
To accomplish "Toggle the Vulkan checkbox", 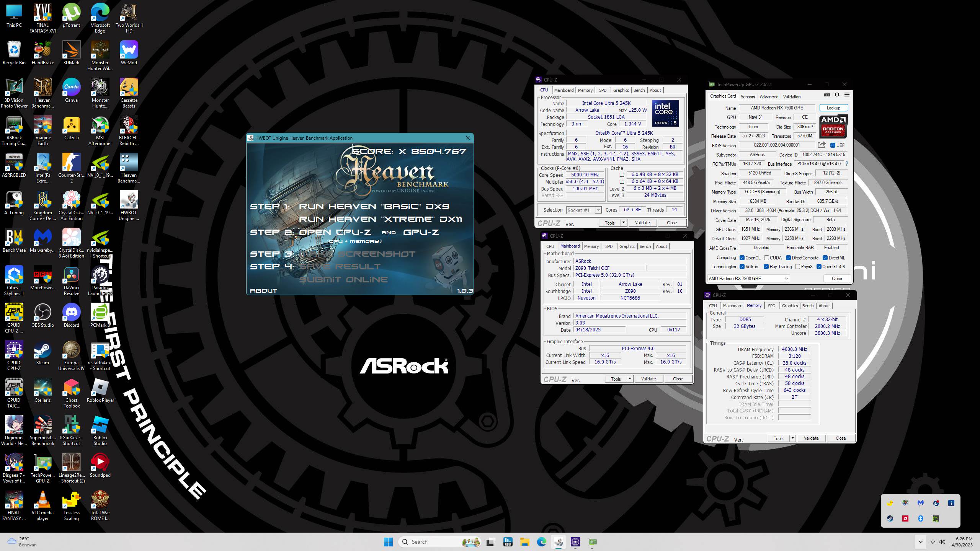I will coord(742,267).
